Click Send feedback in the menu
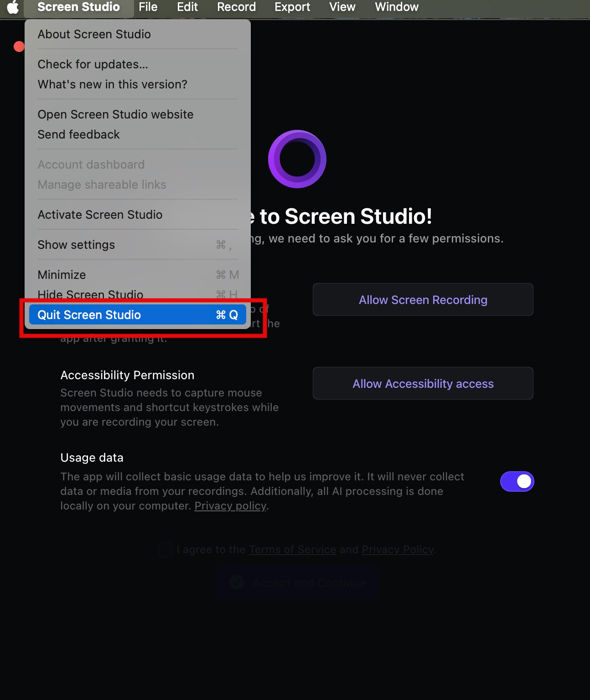Viewport: 590px width, 700px height. coord(79,134)
